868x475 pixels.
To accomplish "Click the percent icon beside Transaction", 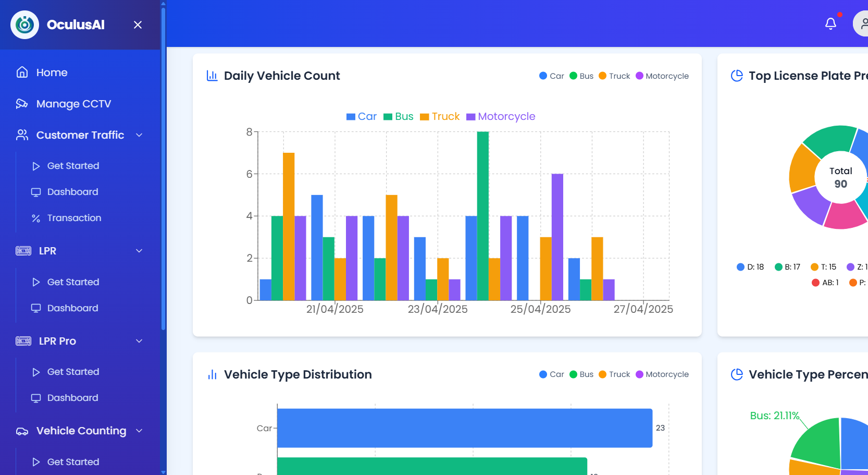I will [x=36, y=218].
